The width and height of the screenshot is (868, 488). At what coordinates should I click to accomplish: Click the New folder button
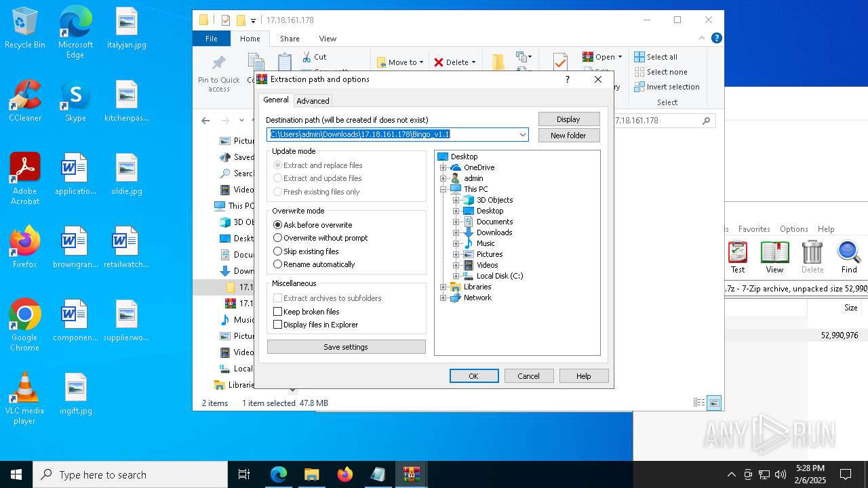(x=569, y=136)
